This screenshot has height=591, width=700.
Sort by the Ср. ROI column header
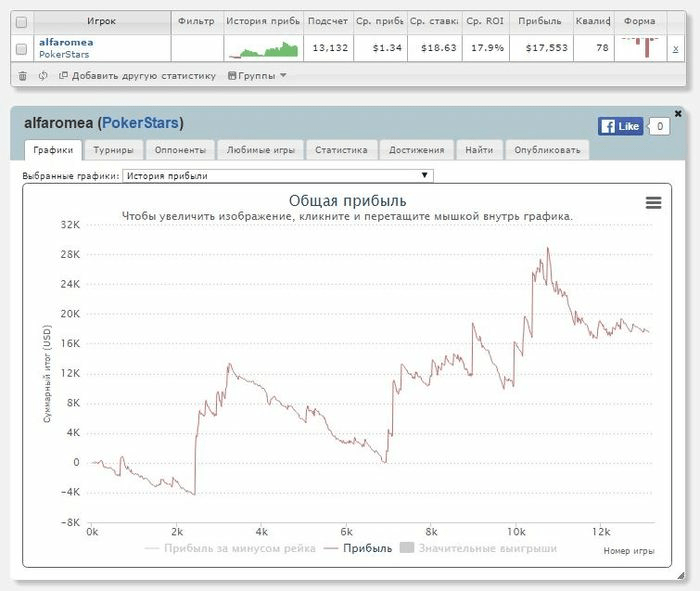[485, 21]
